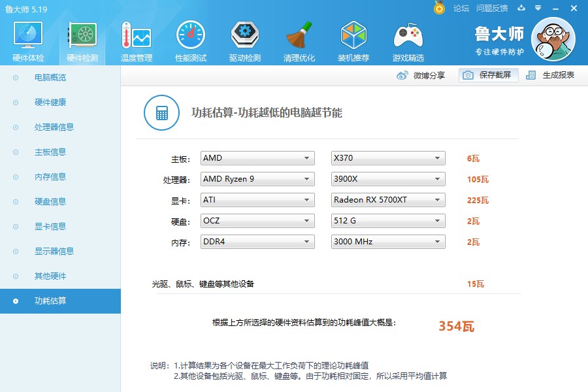Open the 硬件体检 hardware checkup icon
The image size is (588, 392).
[x=27, y=35]
